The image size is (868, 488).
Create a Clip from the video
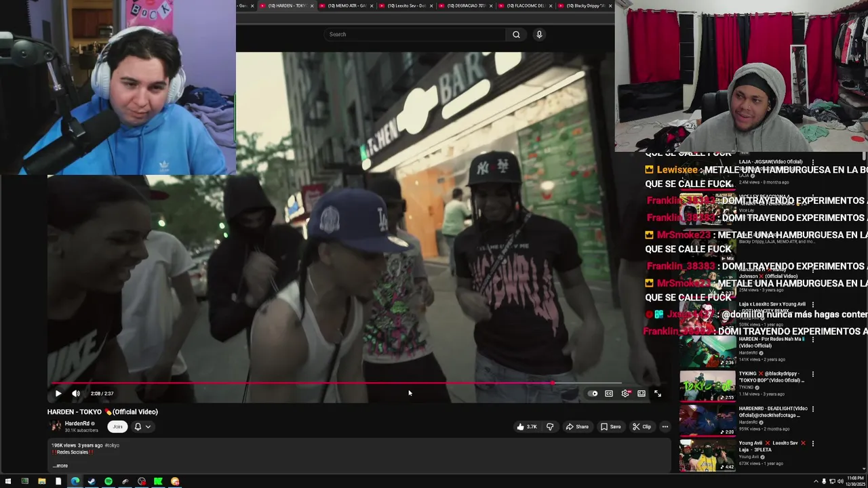[642, 426]
